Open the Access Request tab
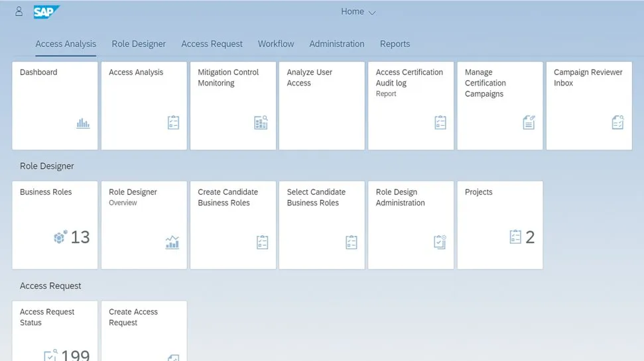The image size is (644, 361). (x=212, y=44)
